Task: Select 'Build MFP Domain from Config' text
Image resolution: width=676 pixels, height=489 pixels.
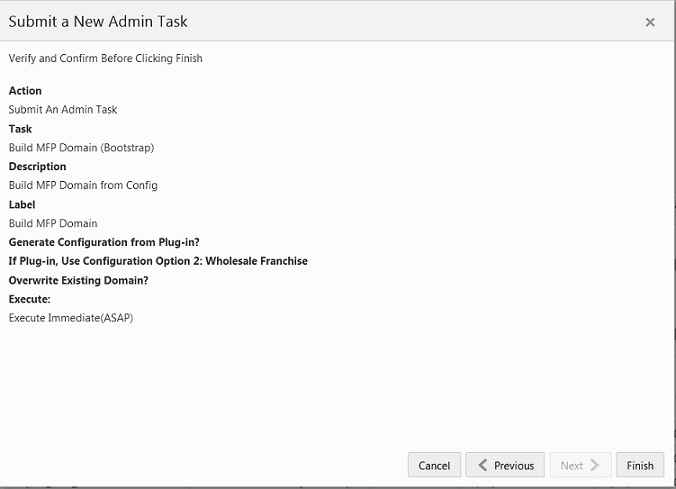Action: pos(83,185)
